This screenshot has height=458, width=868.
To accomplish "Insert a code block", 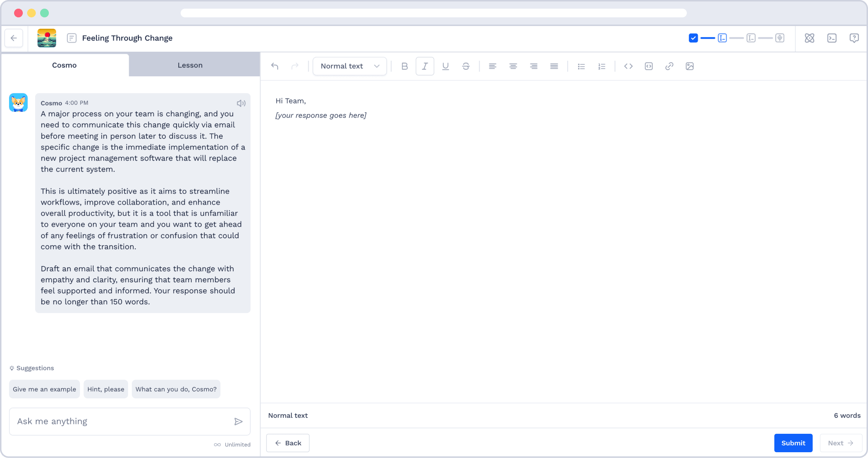I will 649,66.
